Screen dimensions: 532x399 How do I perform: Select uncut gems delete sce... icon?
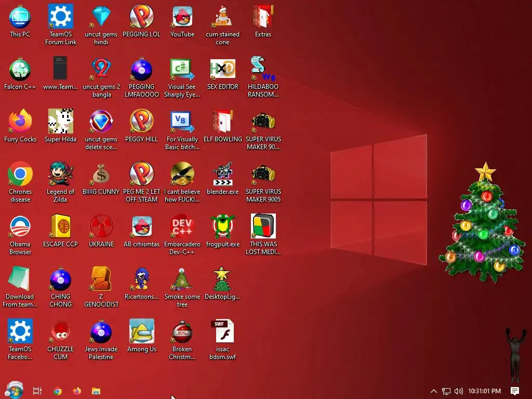click(101, 129)
